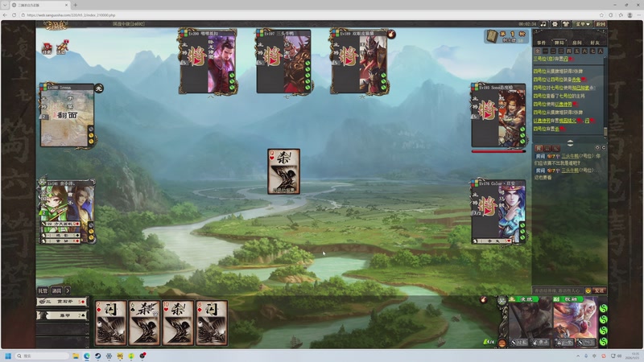644x362 pixels.
Task: Select the 三 seat filter
Action: [561, 51]
